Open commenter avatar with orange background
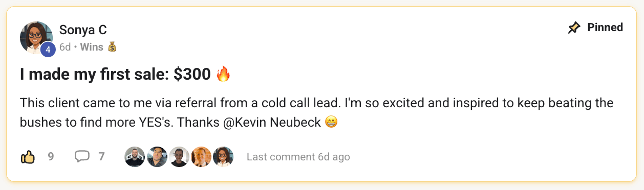The height and width of the screenshot is (190, 644). 201,157
